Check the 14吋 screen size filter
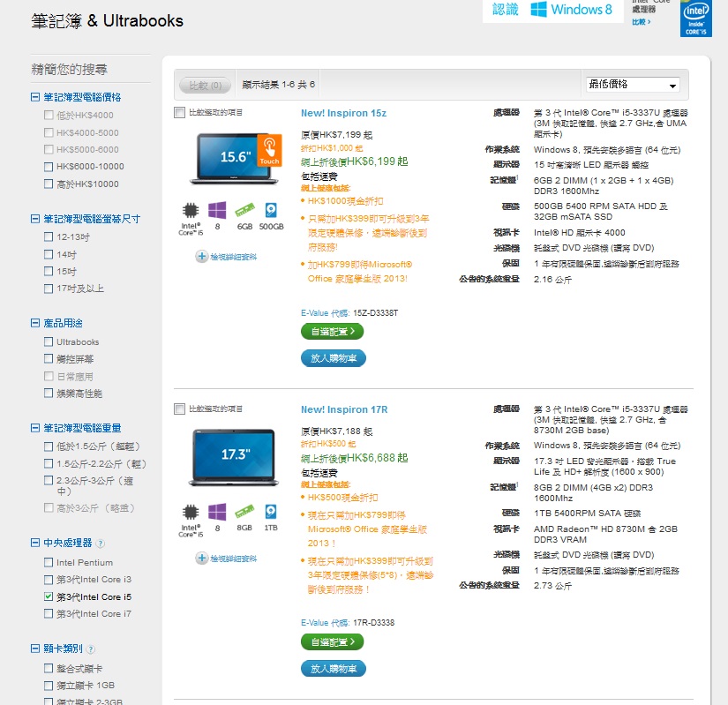 [x=49, y=254]
